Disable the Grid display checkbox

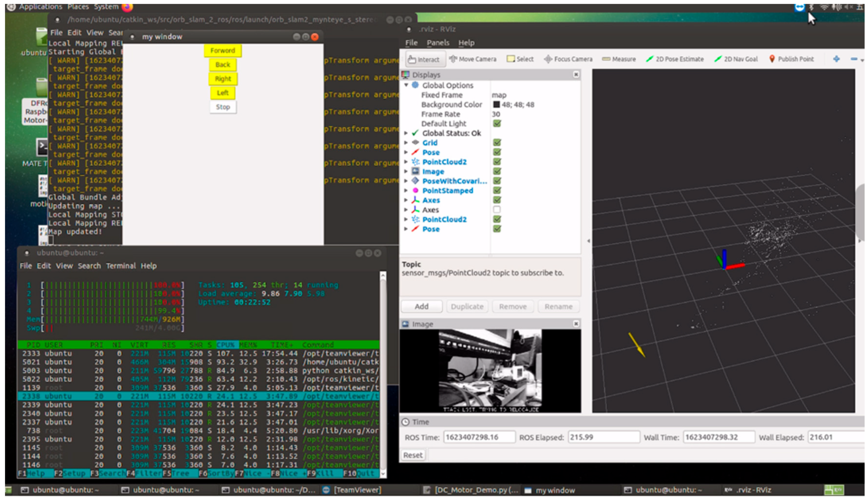point(497,142)
